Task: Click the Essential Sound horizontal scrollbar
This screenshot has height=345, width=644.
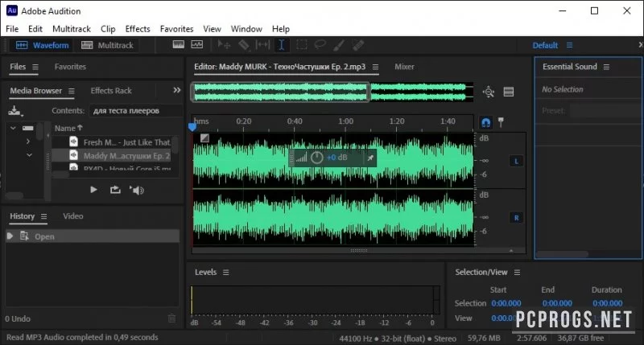Action: coord(562,254)
